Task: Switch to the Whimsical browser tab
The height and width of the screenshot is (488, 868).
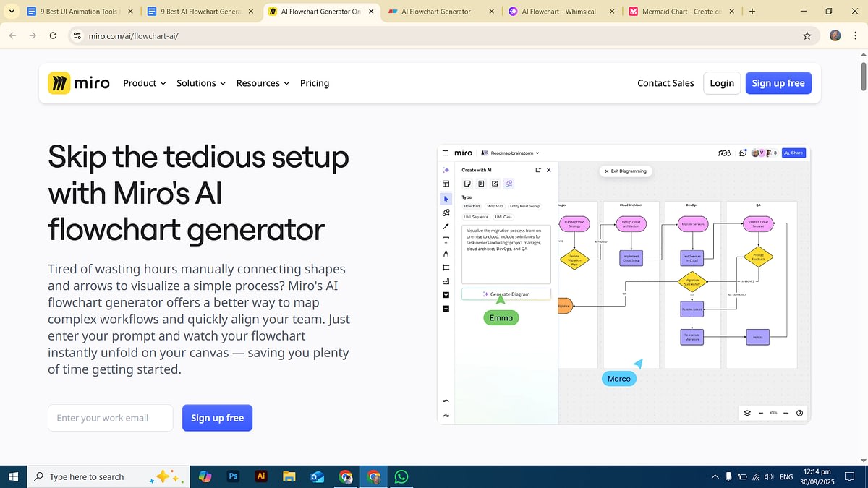Action: coord(561,12)
